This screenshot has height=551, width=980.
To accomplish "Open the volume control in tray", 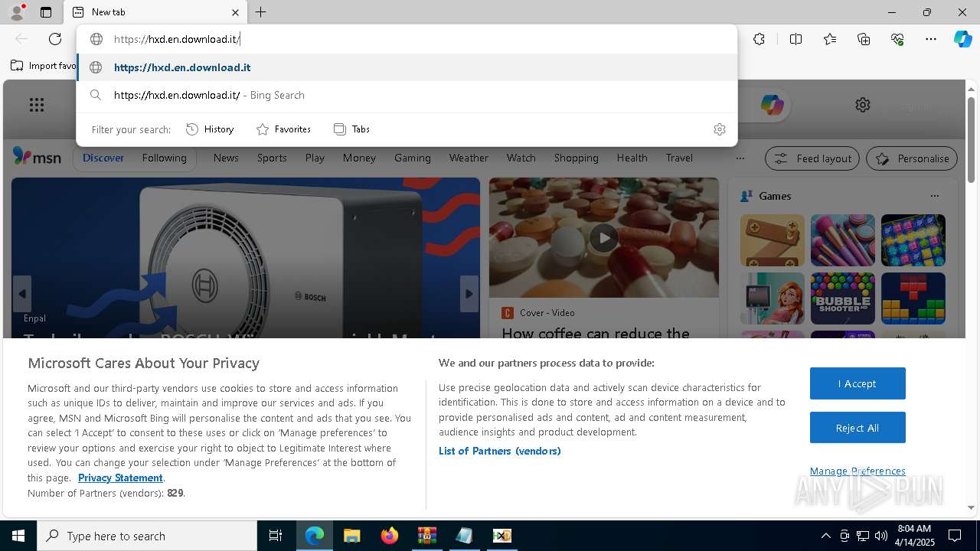I will click(881, 536).
